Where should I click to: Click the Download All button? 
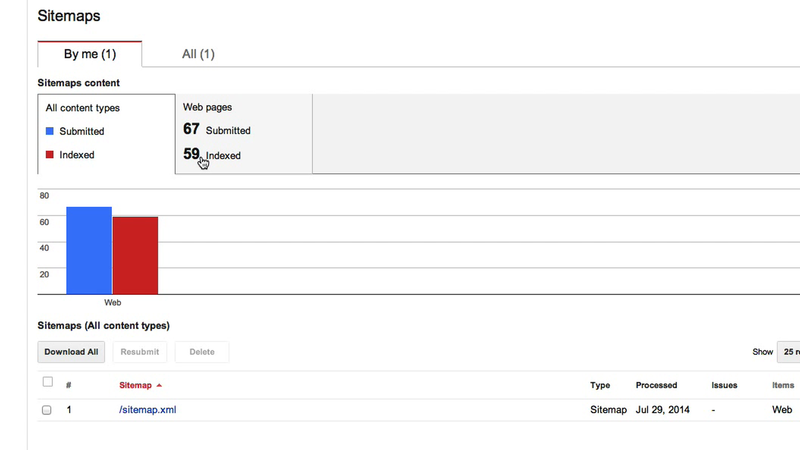(x=71, y=352)
